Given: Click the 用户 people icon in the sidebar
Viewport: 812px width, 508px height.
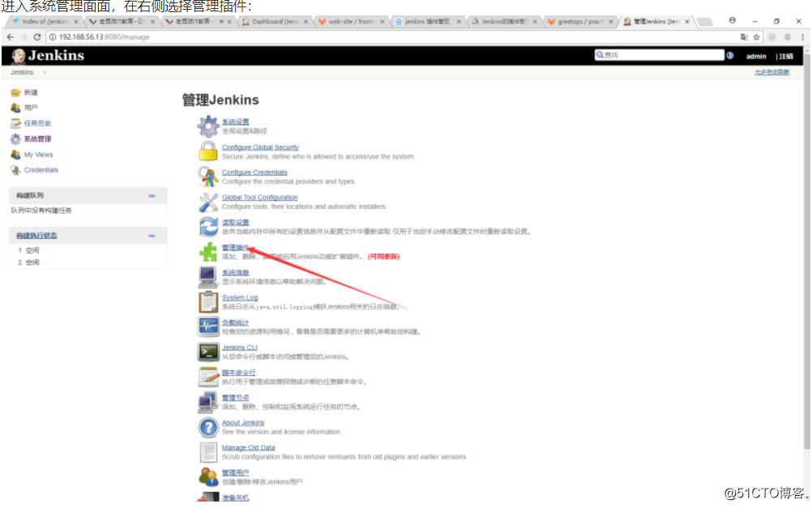Looking at the screenshot, I should coord(15,108).
